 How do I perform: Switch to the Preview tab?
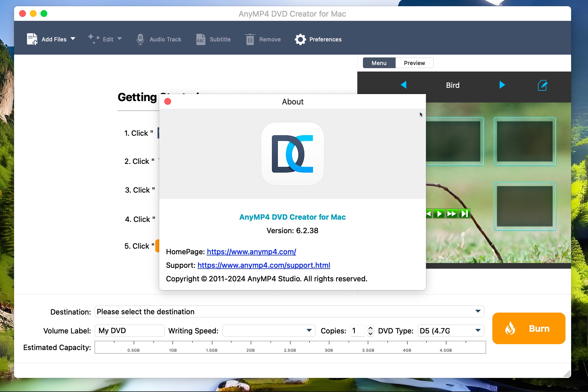pyautogui.click(x=414, y=63)
